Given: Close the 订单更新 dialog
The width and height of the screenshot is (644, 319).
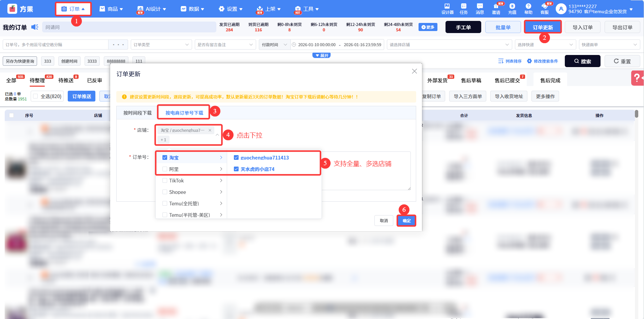Looking at the screenshot, I should click(415, 71).
